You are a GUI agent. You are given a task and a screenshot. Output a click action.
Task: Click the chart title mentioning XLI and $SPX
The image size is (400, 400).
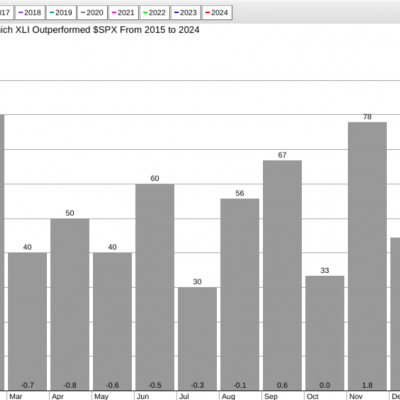pyautogui.click(x=100, y=30)
